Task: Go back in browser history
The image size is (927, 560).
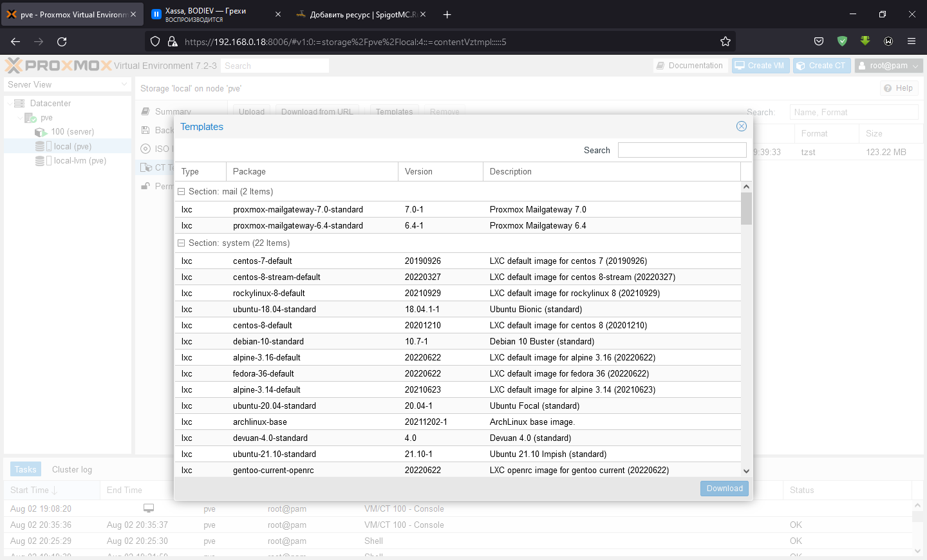Action: click(15, 41)
